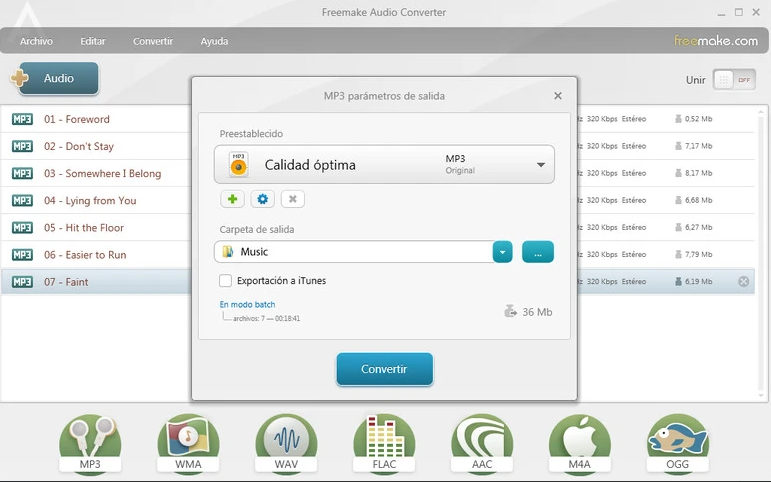
Task: Delete preset with gray X icon
Action: tap(293, 199)
